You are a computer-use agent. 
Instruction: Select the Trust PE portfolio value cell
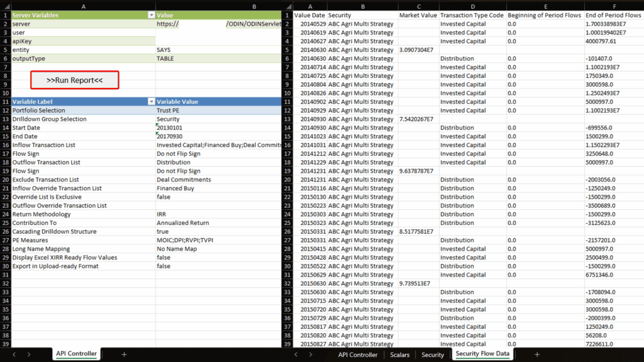[218, 110]
